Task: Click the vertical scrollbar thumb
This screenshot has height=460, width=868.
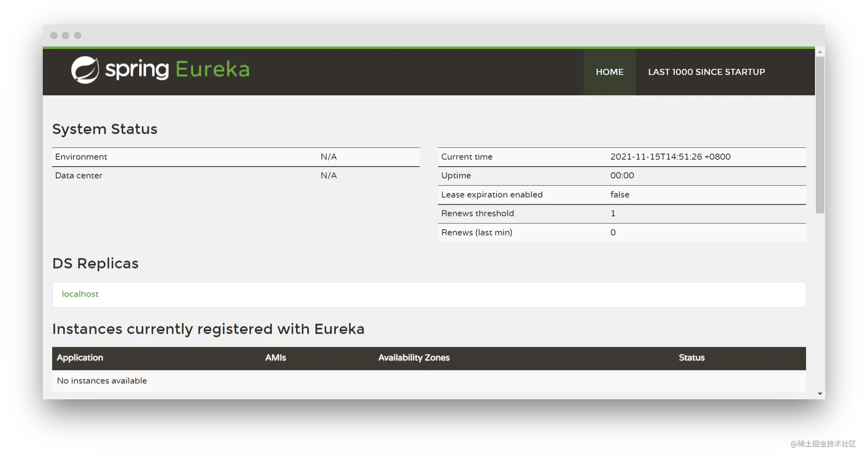Action: (x=820, y=135)
